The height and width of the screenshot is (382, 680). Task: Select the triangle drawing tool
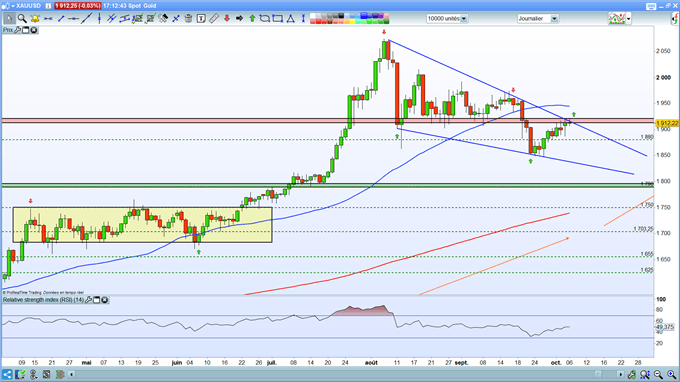click(x=291, y=18)
